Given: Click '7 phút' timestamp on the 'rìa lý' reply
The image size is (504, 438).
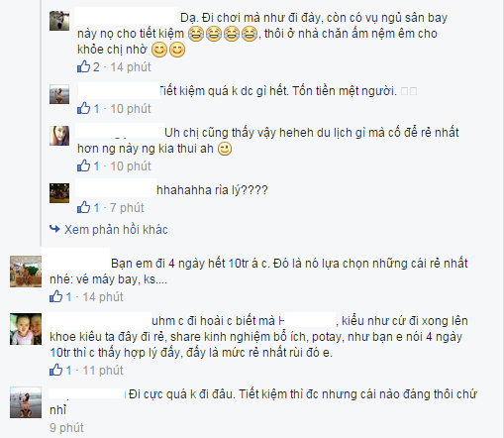Looking at the screenshot, I should 127,208.
